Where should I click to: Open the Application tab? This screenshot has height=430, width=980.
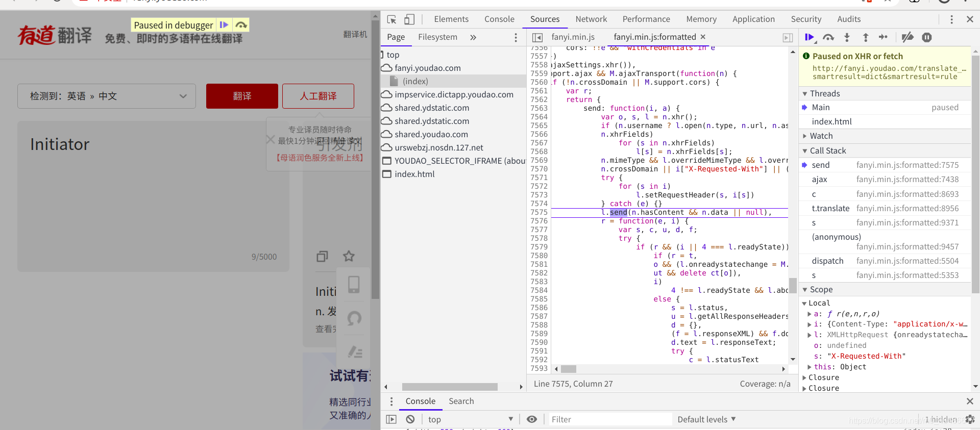click(x=753, y=19)
